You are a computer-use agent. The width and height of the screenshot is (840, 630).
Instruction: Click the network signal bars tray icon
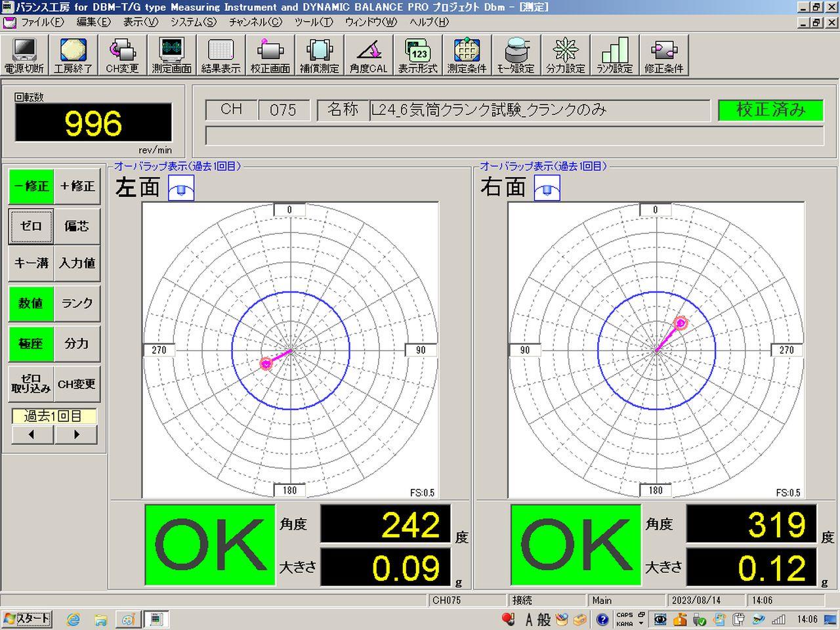pyautogui.click(x=778, y=619)
